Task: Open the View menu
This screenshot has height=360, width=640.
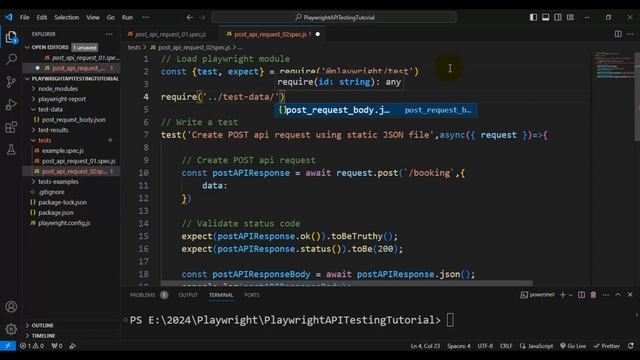Action: click(93, 17)
